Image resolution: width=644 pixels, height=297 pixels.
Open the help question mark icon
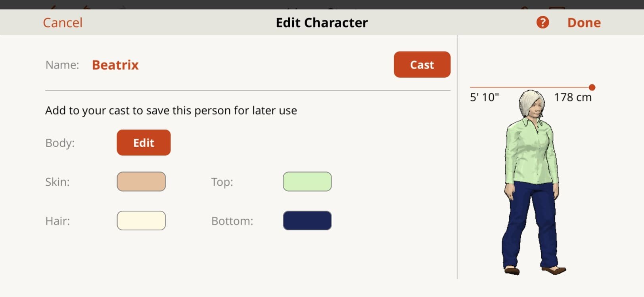542,22
